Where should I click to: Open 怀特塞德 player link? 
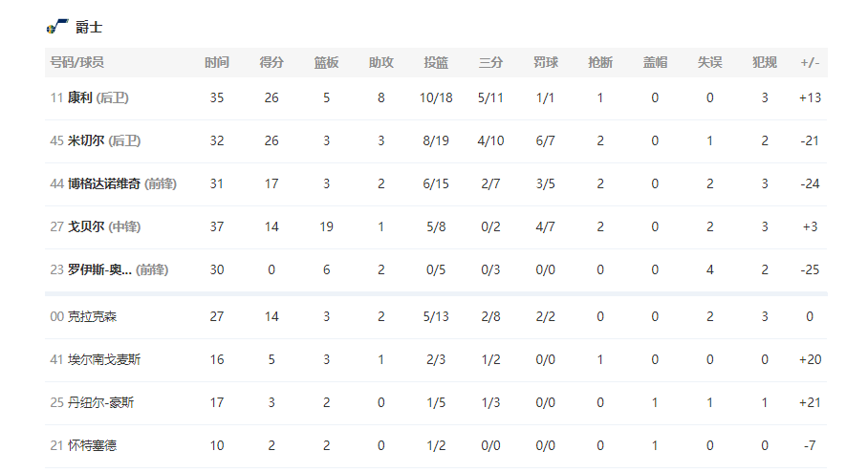coord(93,445)
